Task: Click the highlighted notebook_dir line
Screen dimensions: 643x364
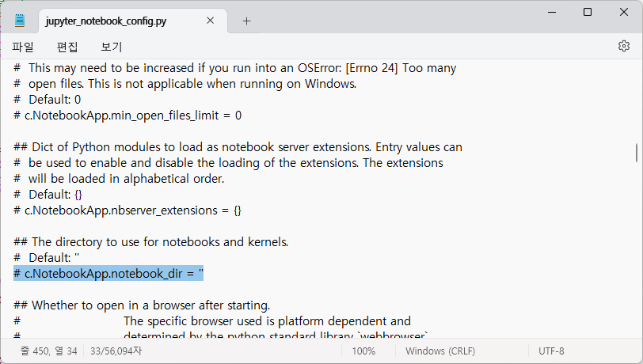Action: pyautogui.click(x=108, y=274)
